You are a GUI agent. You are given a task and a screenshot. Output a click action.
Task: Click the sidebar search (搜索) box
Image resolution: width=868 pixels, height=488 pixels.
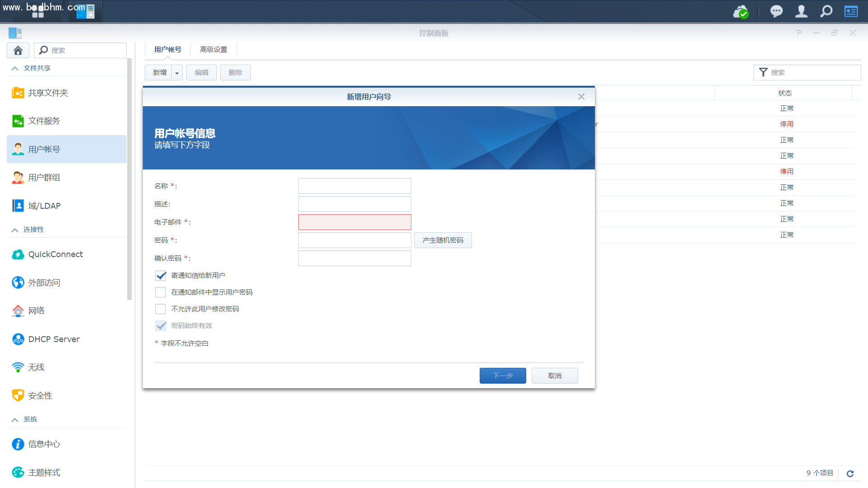point(80,50)
